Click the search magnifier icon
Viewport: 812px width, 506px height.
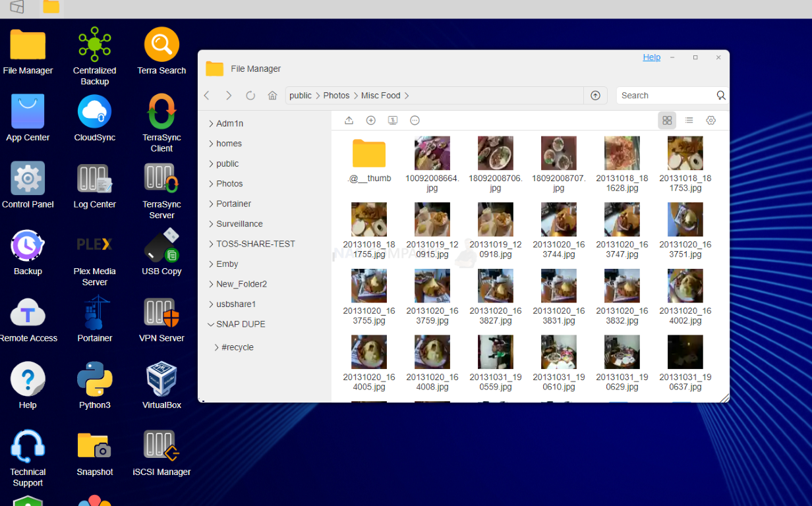tap(721, 96)
